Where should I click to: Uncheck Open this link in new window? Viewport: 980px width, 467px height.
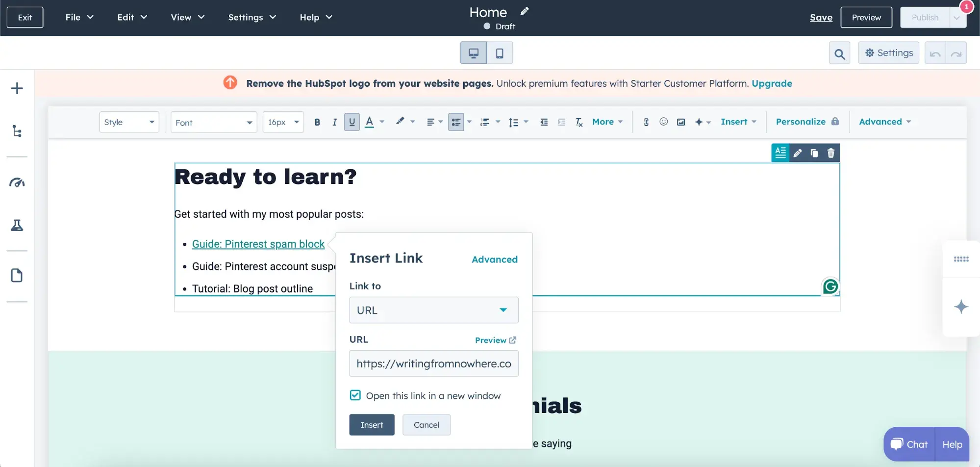[355, 395]
